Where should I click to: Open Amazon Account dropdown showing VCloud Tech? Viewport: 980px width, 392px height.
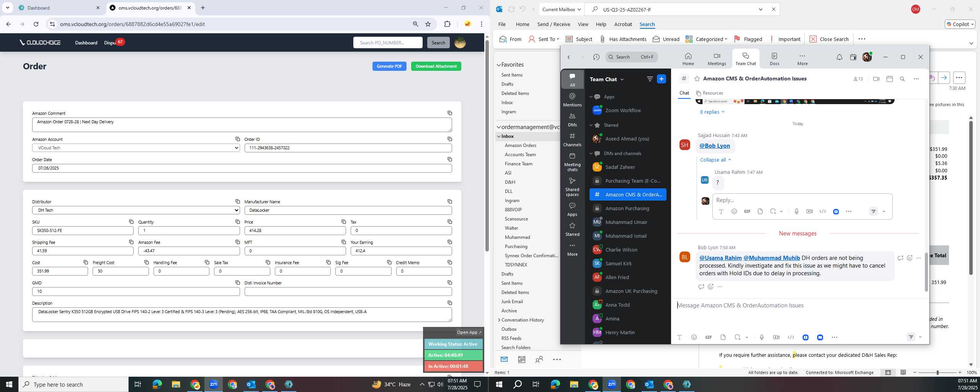click(x=136, y=148)
